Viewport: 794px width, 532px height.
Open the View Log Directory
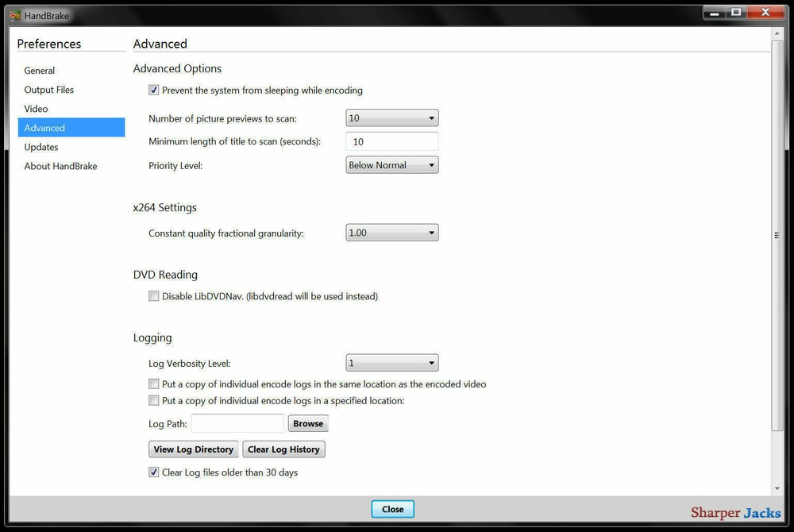click(193, 449)
